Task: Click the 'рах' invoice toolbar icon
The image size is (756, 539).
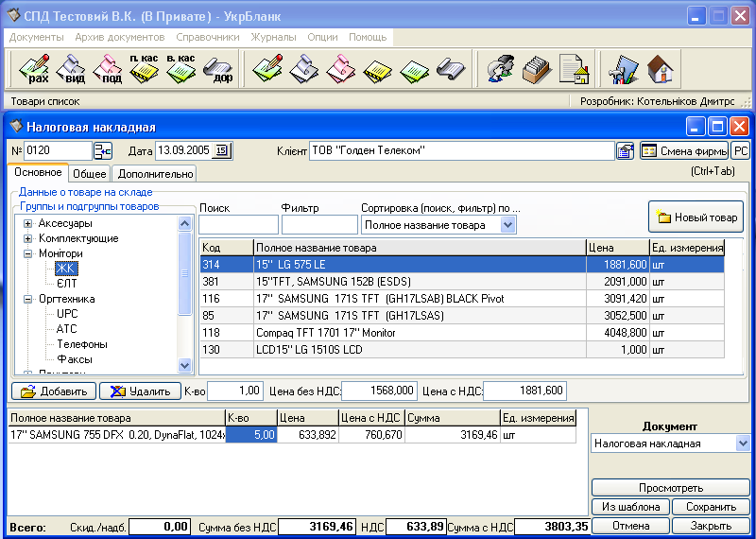Action: click(x=35, y=70)
